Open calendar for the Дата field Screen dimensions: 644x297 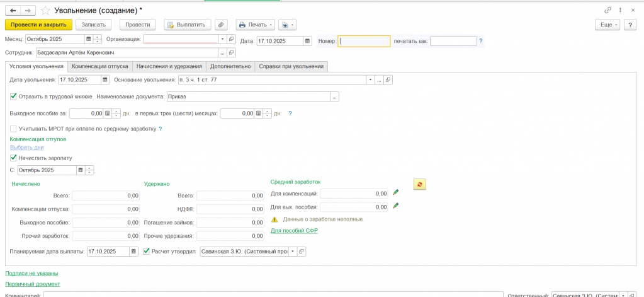click(307, 41)
